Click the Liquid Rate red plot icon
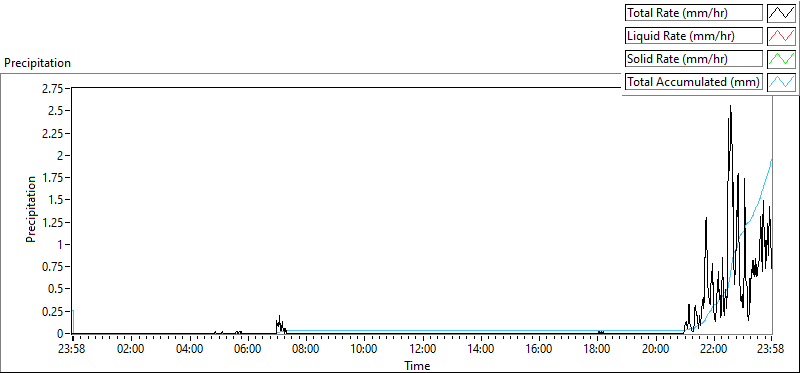The width and height of the screenshot is (800, 373). point(781,36)
